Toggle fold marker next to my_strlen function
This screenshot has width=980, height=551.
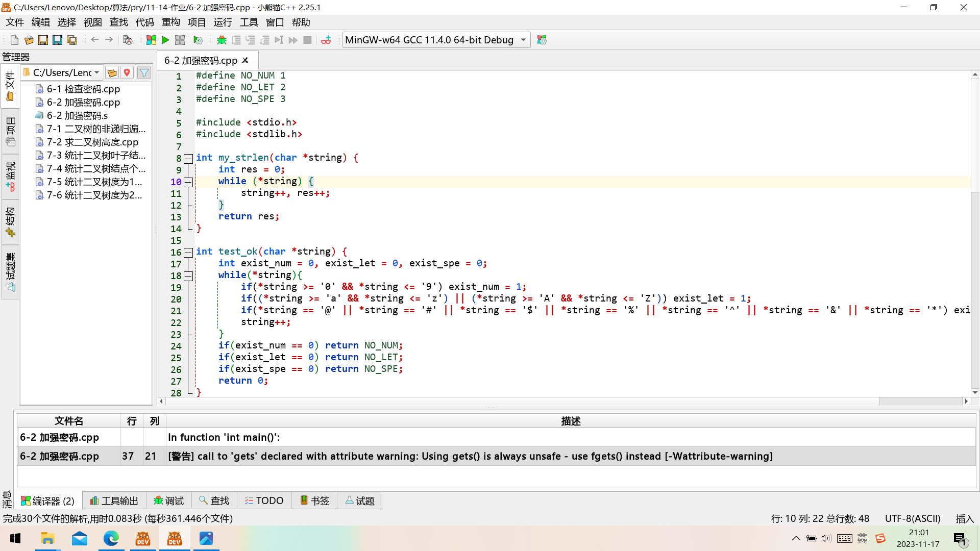[188, 158]
